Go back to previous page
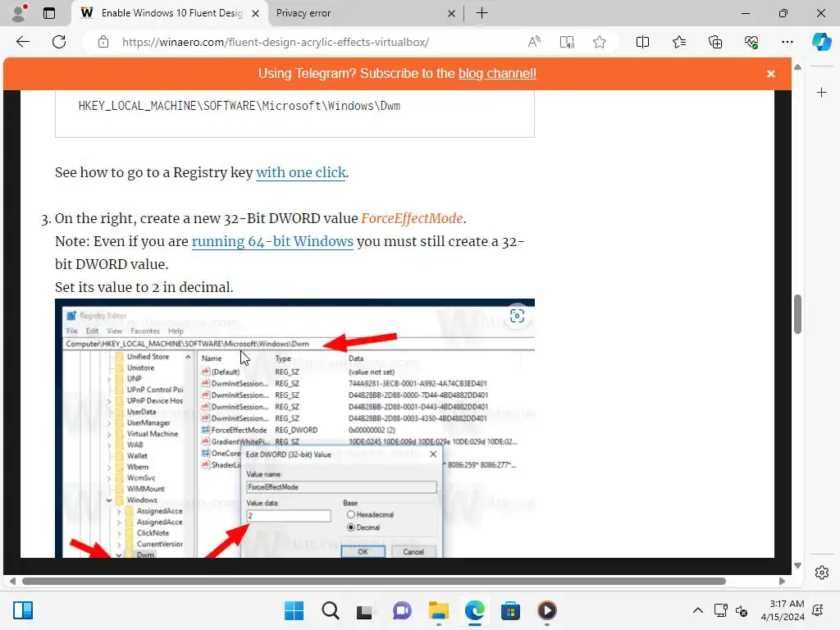 (23, 42)
